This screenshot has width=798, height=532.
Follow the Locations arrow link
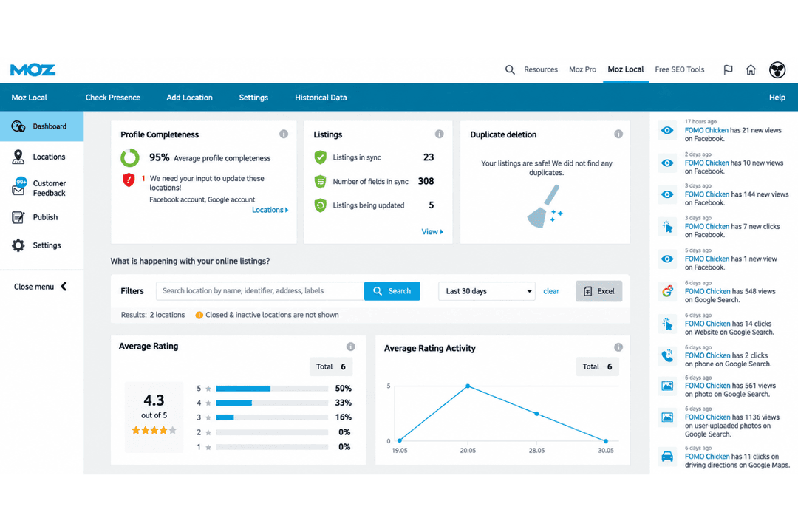(x=270, y=210)
